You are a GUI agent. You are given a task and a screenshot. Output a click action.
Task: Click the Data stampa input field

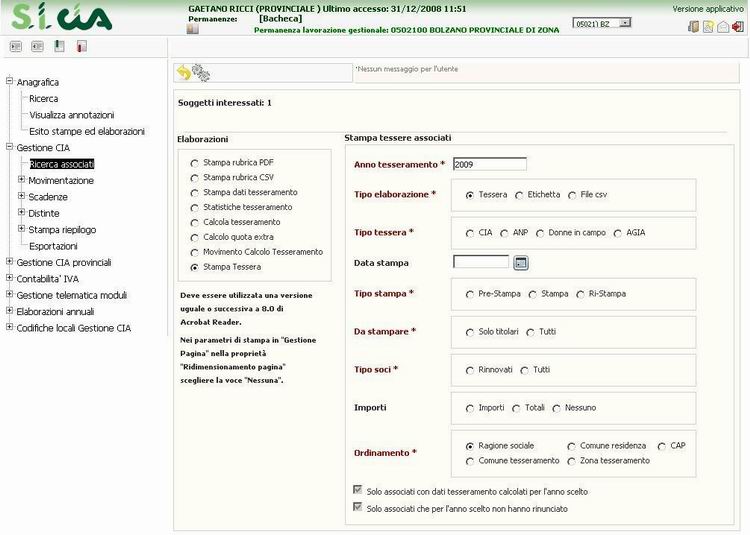[x=481, y=262]
